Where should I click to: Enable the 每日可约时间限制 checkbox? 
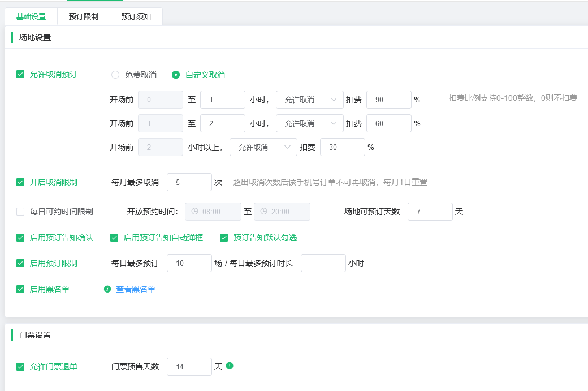point(20,211)
